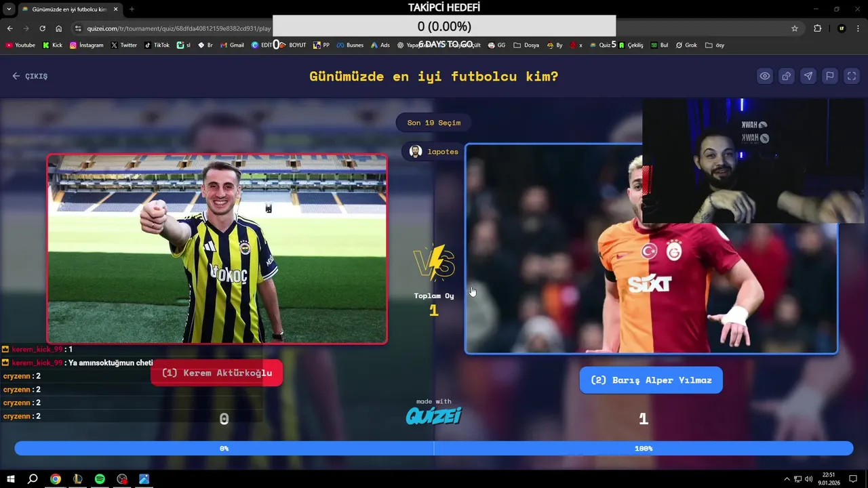Click the Quizei logo

[434, 415]
